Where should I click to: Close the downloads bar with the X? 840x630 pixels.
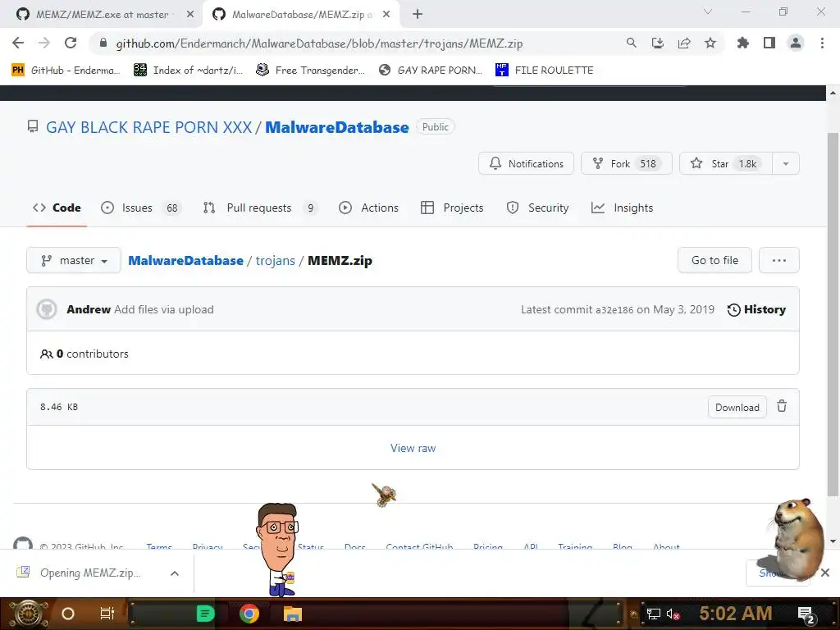coord(825,573)
